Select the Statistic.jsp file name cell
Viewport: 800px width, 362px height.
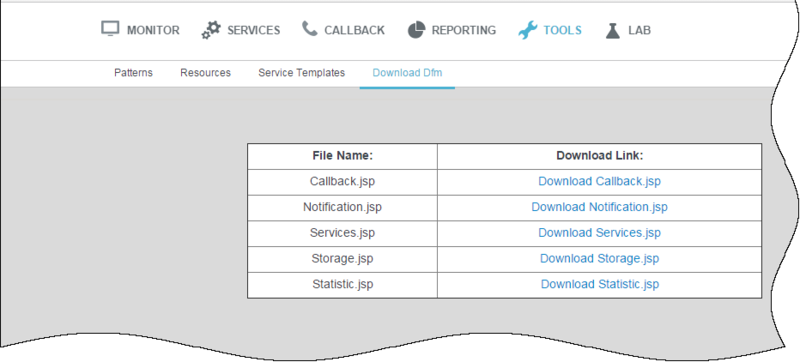(342, 285)
